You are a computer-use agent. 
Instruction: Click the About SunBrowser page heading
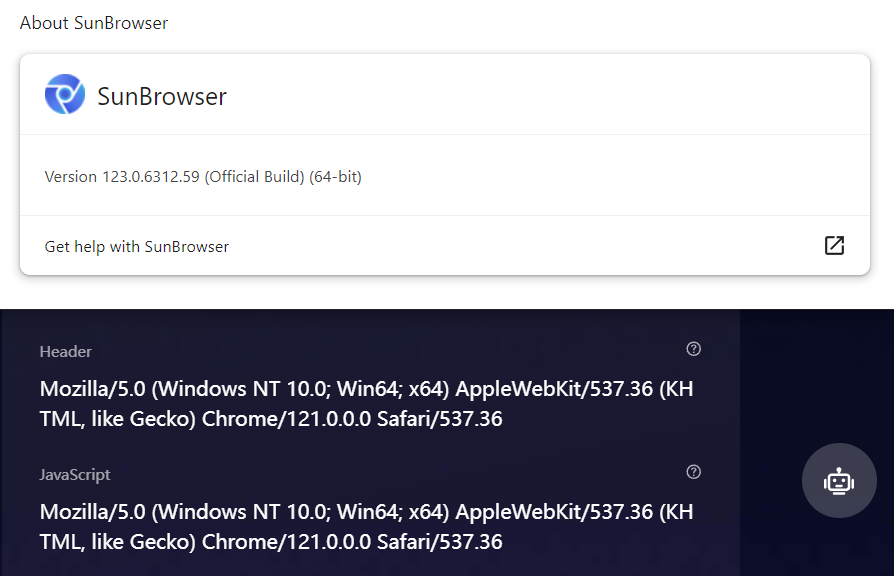click(94, 22)
